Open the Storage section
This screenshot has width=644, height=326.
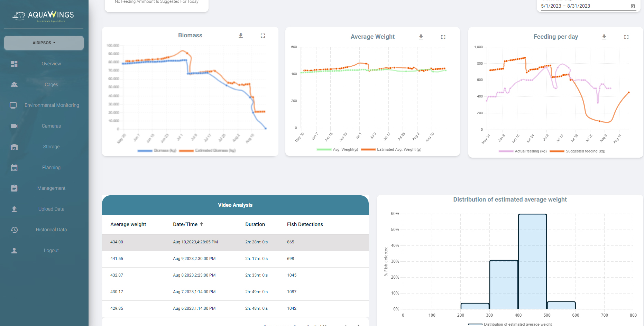pos(51,147)
